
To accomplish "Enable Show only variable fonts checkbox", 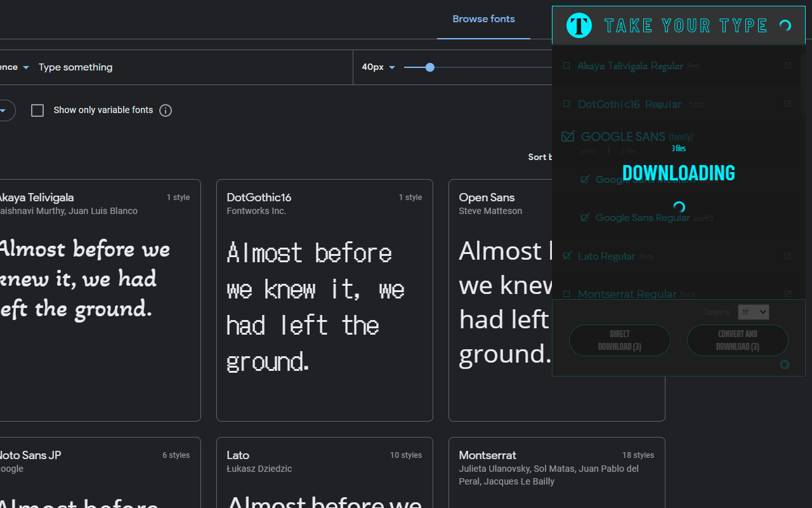I will pos(37,110).
